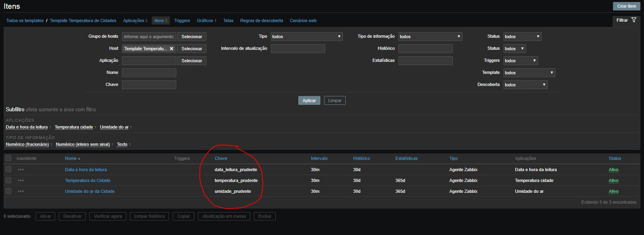Toggle the Ativo status of Temperatura da Cidade
Image resolution: width=644 pixels, height=235 pixels.
[613, 180]
